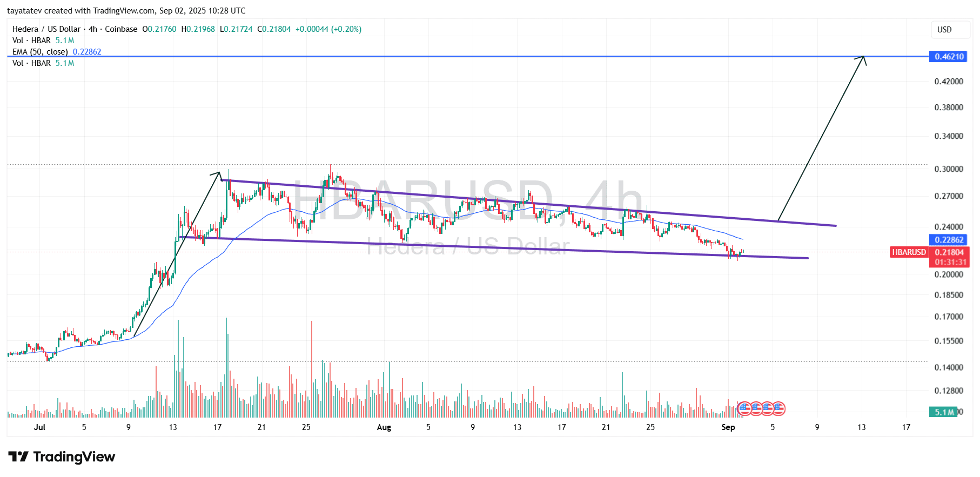Viewport: 980px width, 477px height.
Task: Select the first Vol · HBAR legend entry
Action: pyautogui.click(x=31, y=41)
